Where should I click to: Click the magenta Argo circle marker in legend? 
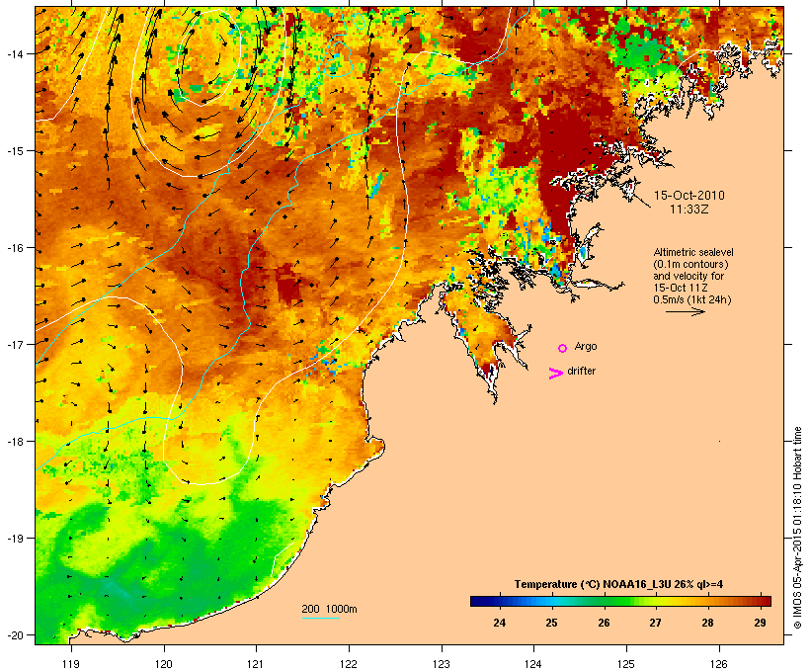[x=563, y=348]
